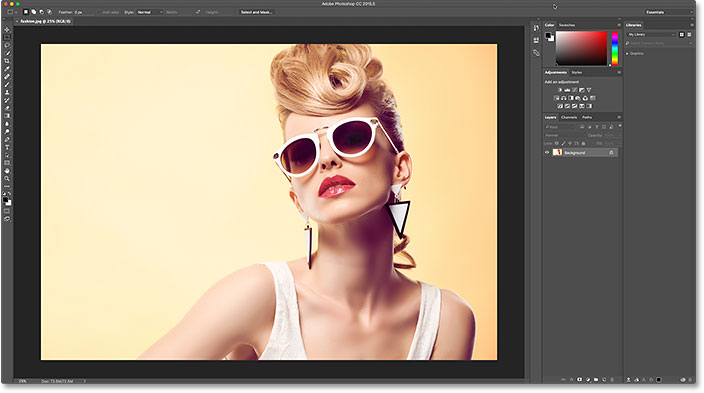Open the Edit Toolbar ellipsis icon
The width and height of the screenshot is (704, 393).
(x=7, y=186)
